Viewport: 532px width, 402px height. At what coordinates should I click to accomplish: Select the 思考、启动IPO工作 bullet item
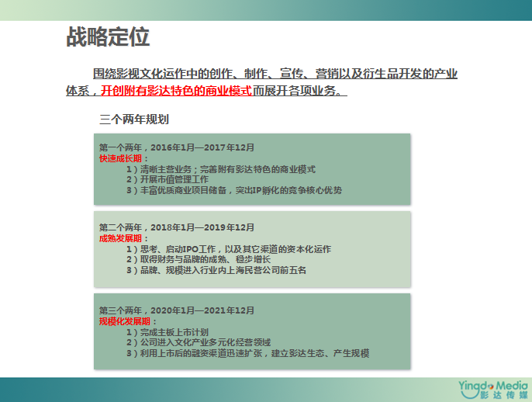[228, 248]
